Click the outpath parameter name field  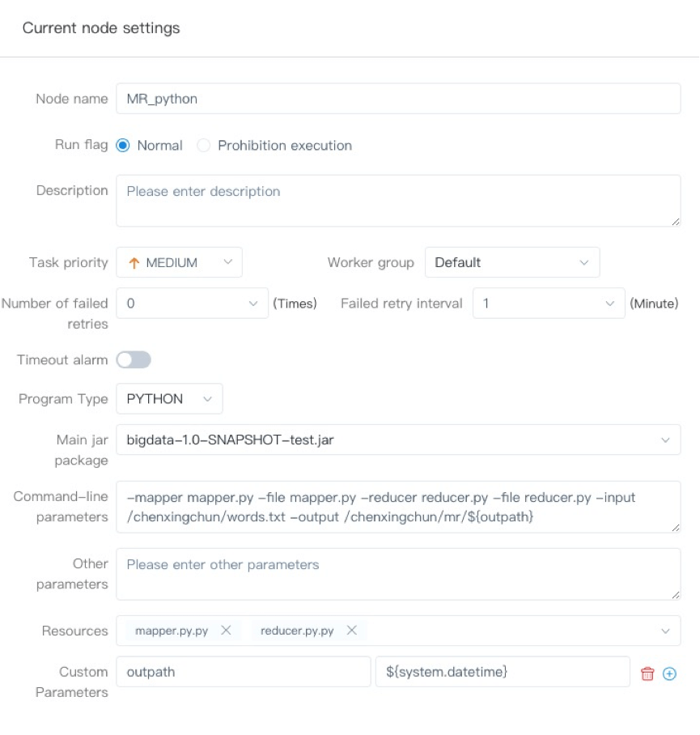point(243,672)
